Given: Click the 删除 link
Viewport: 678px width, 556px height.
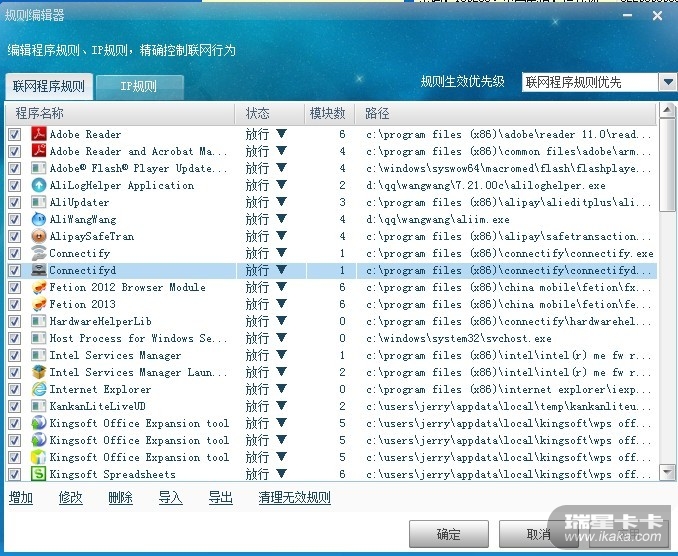Looking at the screenshot, I should (121, 498).
